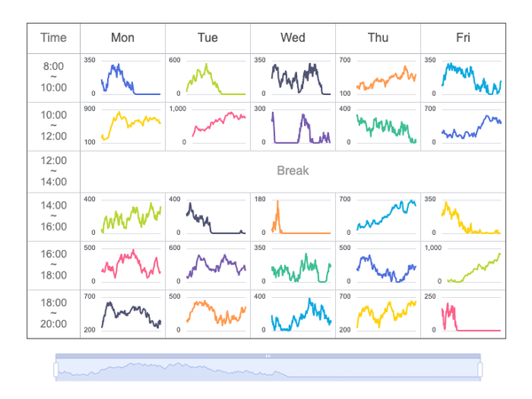532x399 pixels.
Task: Click the top move bar of the zoom slider
Action: [268, 356]
